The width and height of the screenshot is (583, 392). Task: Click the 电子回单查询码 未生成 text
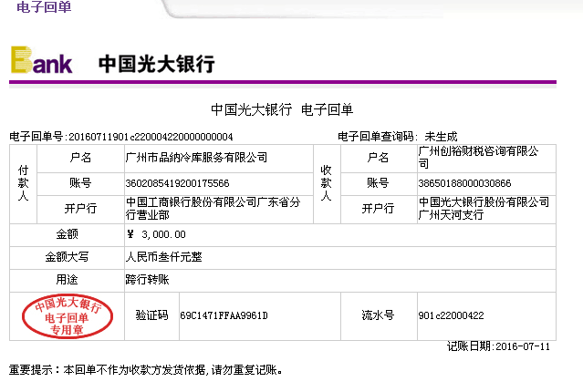click(x=398, y=137)
